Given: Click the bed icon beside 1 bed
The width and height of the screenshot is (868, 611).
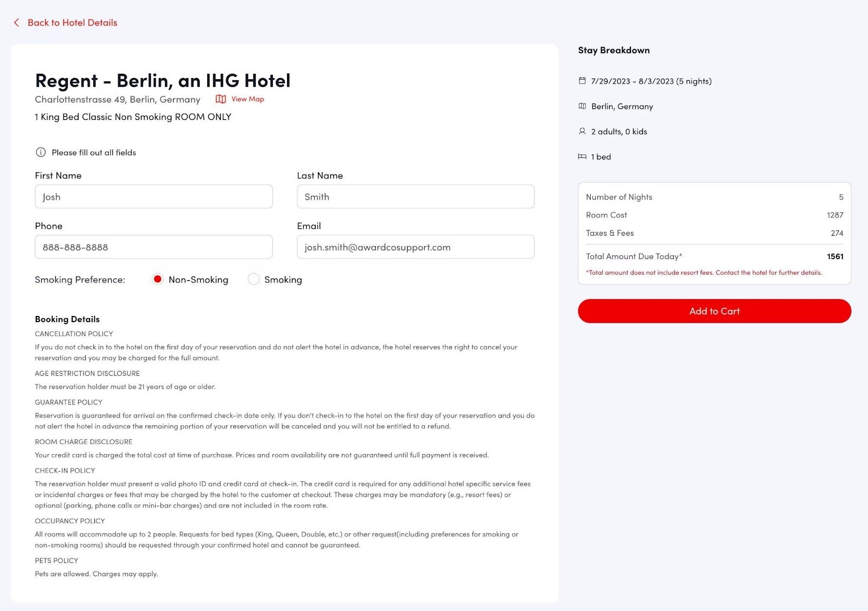Looking at the screenshot, I should 582,157.
